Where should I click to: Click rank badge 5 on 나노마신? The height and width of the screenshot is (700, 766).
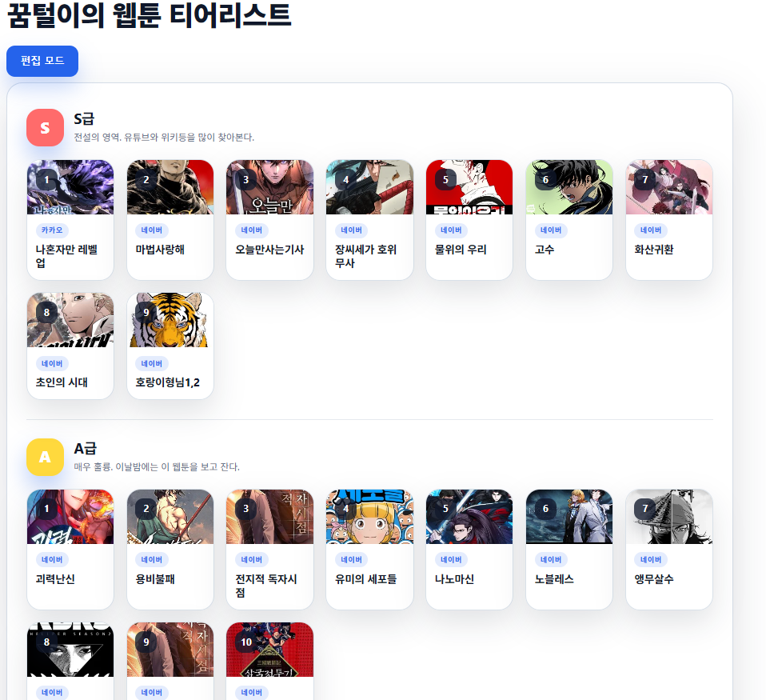(x=445, y=509)
